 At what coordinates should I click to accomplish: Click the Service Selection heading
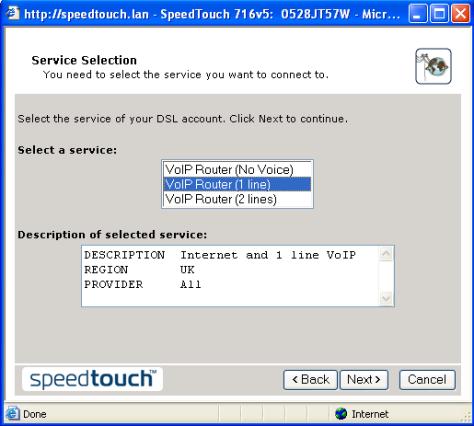click(x=84, y=60)
